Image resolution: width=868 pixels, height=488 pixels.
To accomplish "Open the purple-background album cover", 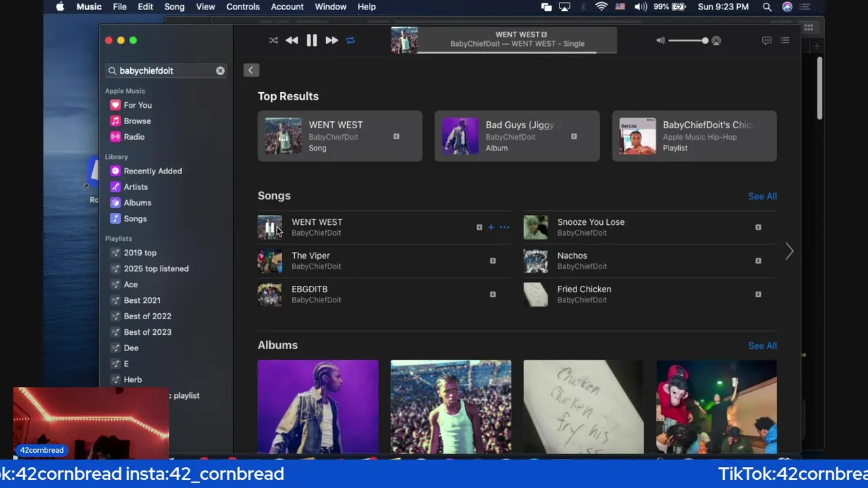I will pos(318,406).
